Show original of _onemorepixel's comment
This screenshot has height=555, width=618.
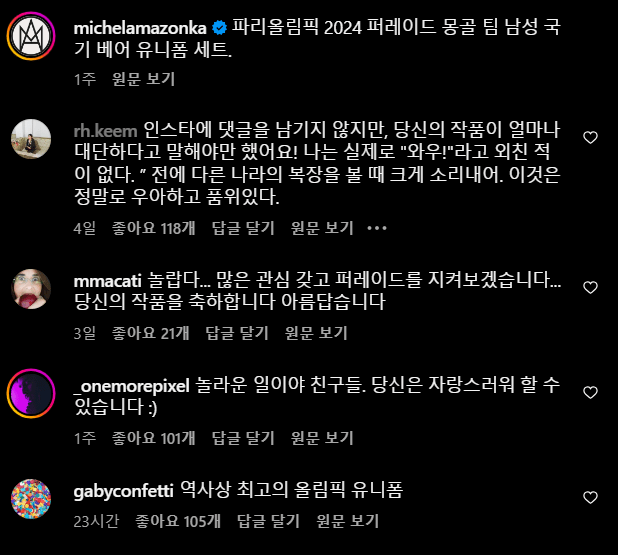click(322, 438)
